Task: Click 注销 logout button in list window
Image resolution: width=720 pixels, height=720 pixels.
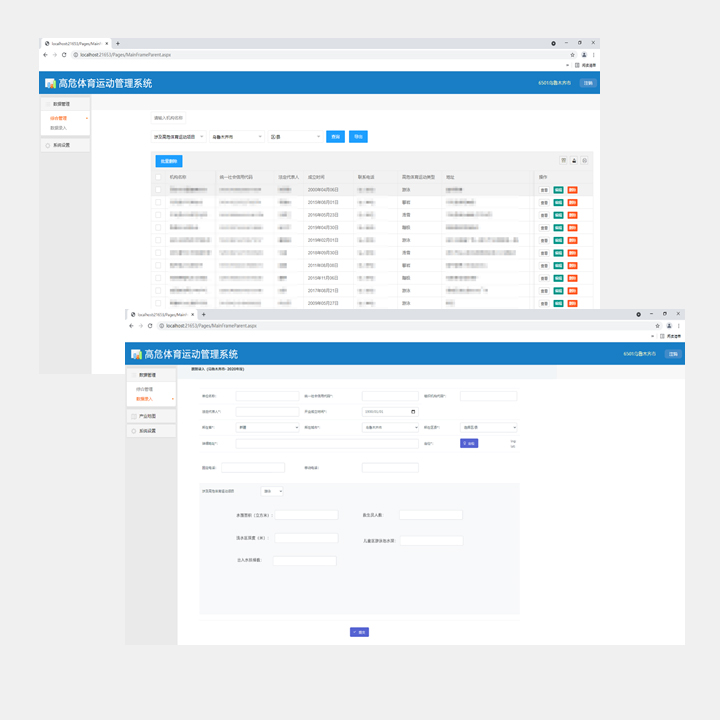Action: pyautogui.click(x=588, y=83)
